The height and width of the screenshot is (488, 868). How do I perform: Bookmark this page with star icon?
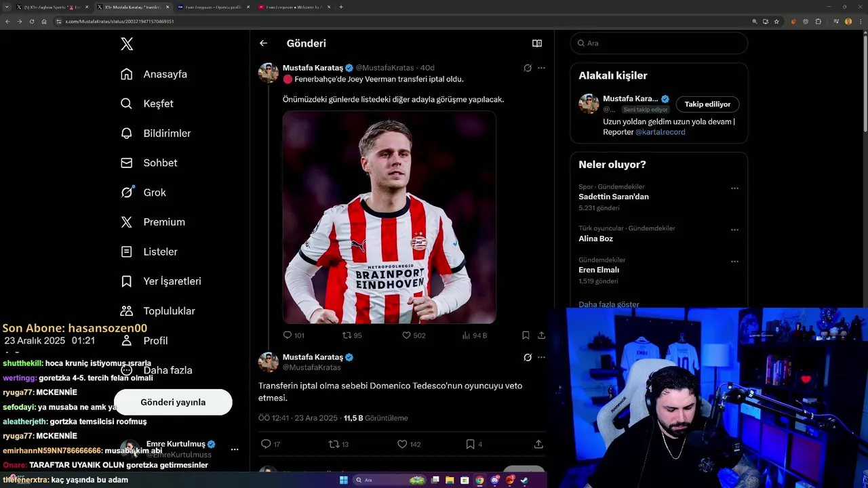pos(776,22)
